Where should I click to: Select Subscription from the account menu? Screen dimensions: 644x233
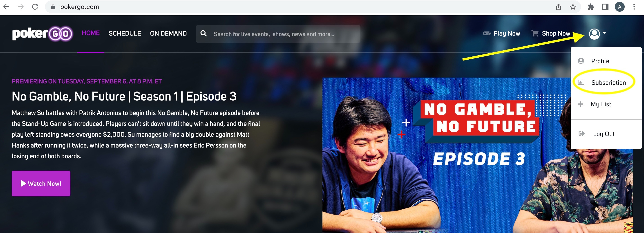608,83
